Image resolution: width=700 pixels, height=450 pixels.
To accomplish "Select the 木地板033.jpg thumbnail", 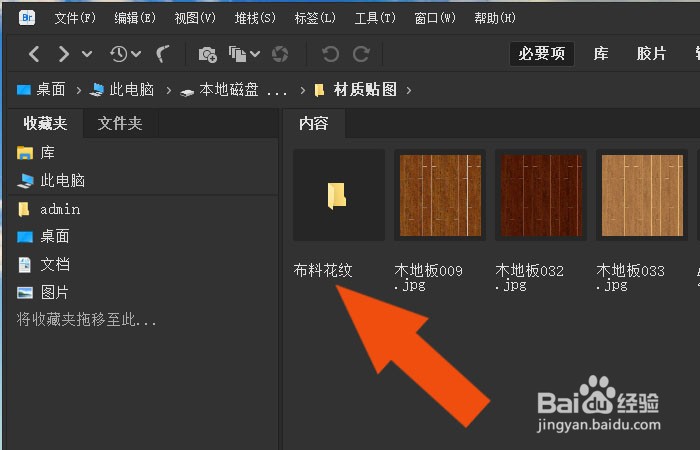I will click(x=642, y=195).
